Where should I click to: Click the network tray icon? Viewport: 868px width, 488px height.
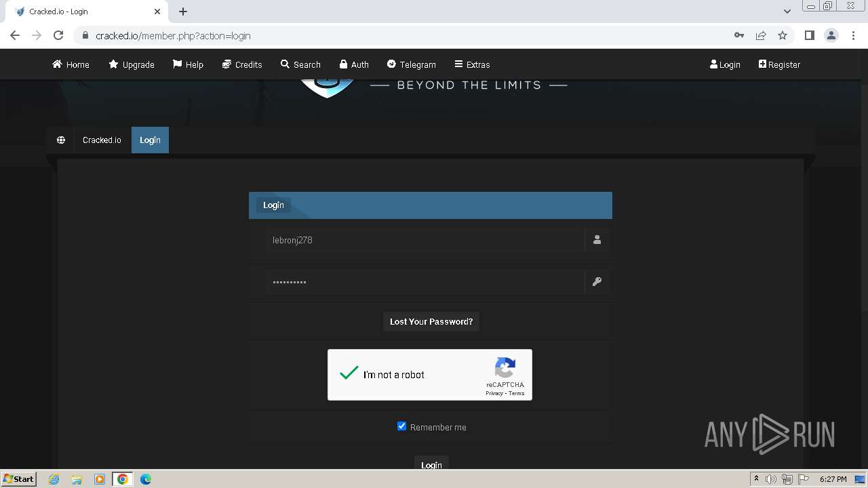coord(787,479)
